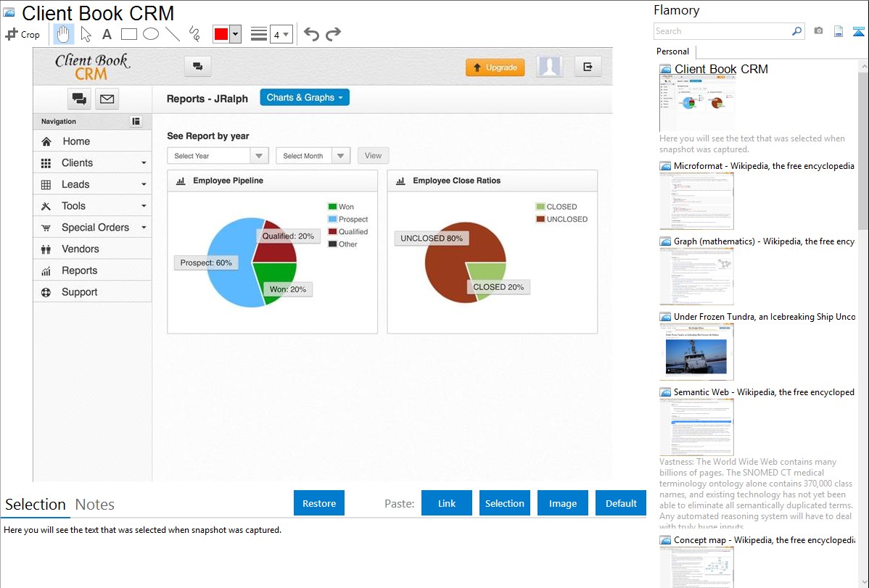Click the chart icon beside Employee Pipeline

pos(181,181)
